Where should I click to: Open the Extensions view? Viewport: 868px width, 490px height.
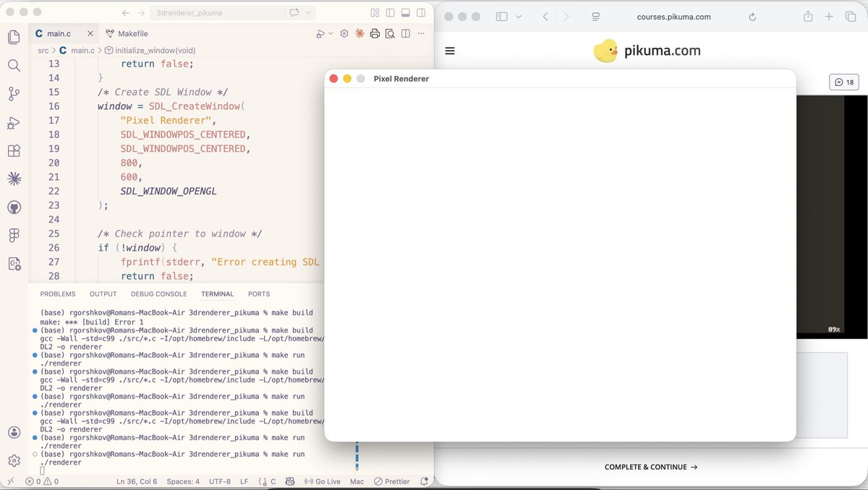click(x=14, y=151)
